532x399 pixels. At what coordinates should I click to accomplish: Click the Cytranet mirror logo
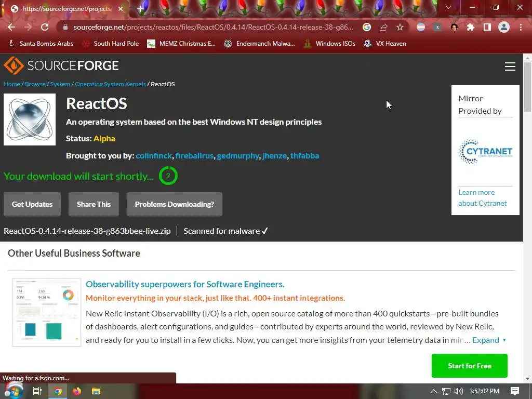[x=486, y=151]
